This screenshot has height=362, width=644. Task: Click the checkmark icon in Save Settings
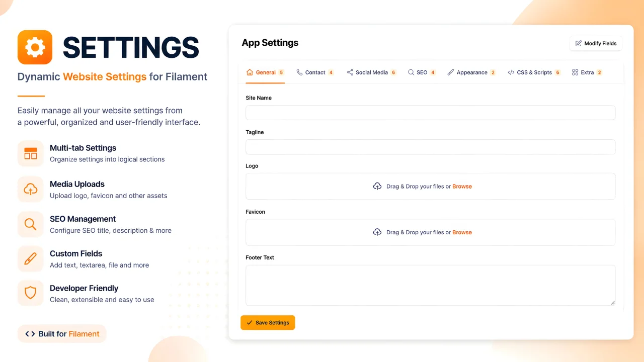(x=250, y=323)
